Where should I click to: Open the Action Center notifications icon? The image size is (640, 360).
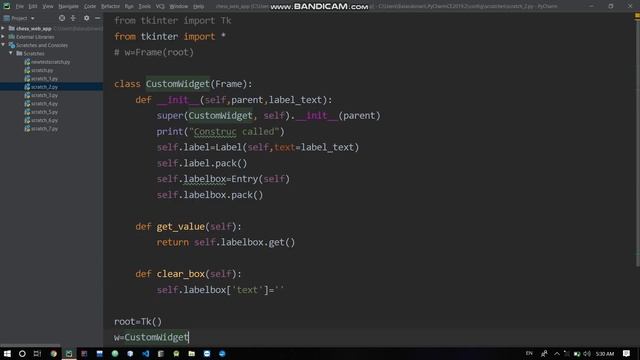tap(627, 353)
